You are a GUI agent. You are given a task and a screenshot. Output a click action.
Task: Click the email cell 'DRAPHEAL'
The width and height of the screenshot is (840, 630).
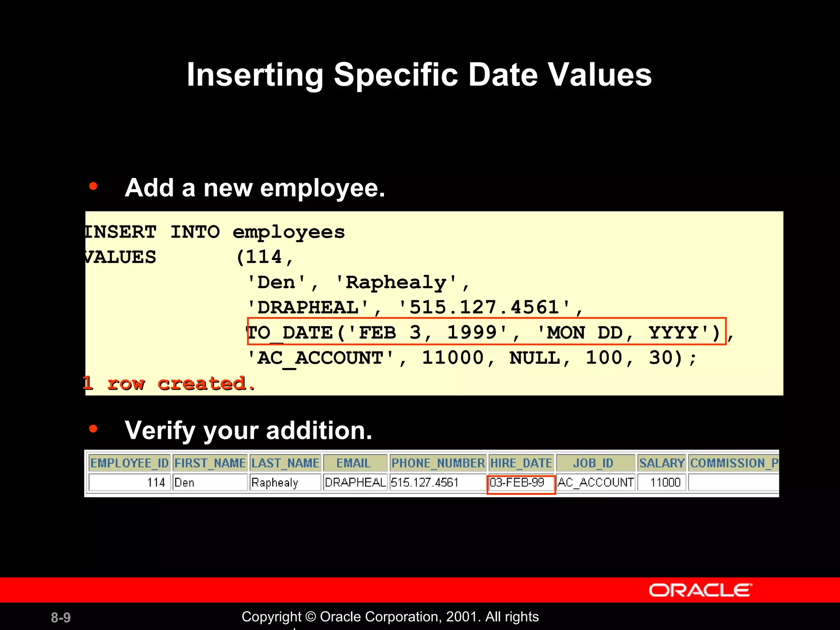pos(355,482)
